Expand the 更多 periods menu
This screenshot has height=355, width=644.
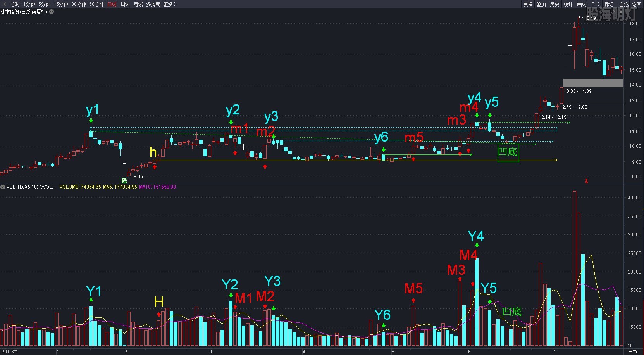tap(170, 4)
